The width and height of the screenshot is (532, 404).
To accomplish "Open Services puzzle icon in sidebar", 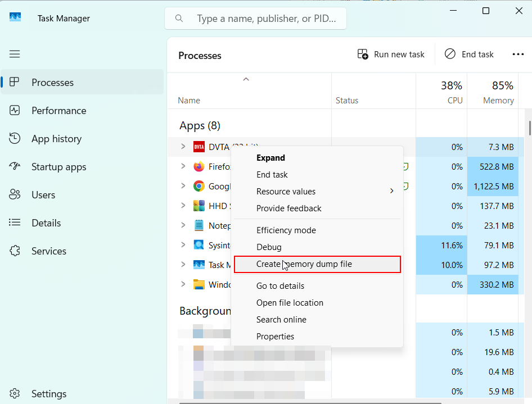I will [x=15, y=251].
